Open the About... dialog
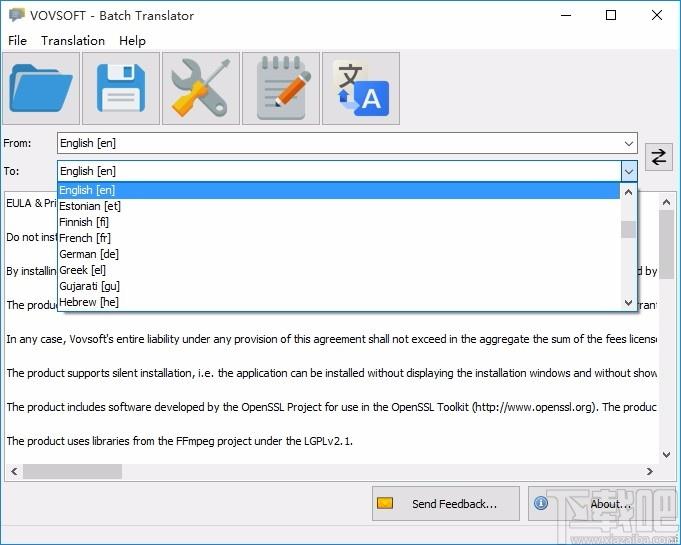 point(602,503)
